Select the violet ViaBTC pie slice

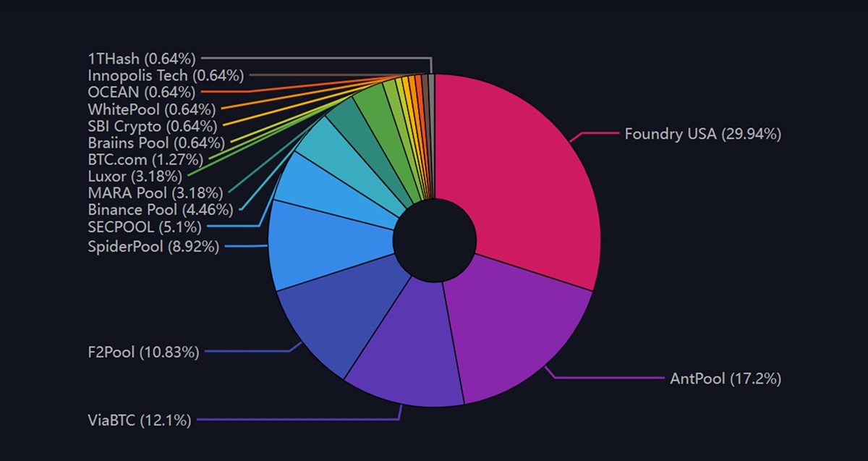(x=412, y=344)
